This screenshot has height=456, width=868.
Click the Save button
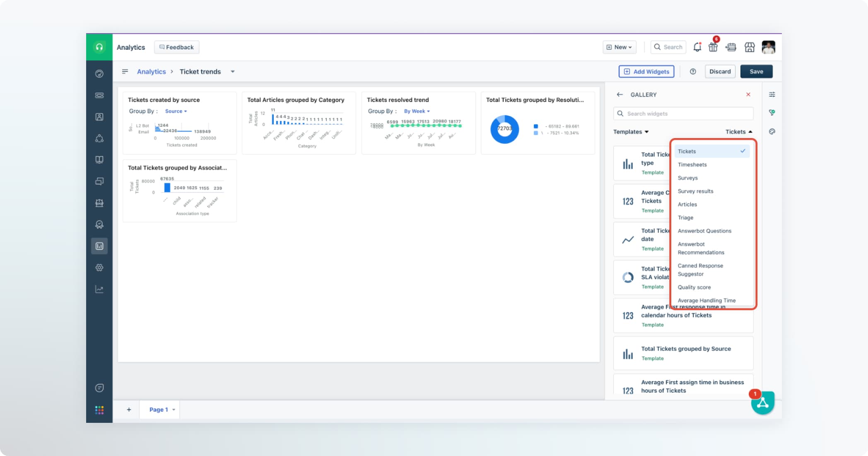pos(756,71)
